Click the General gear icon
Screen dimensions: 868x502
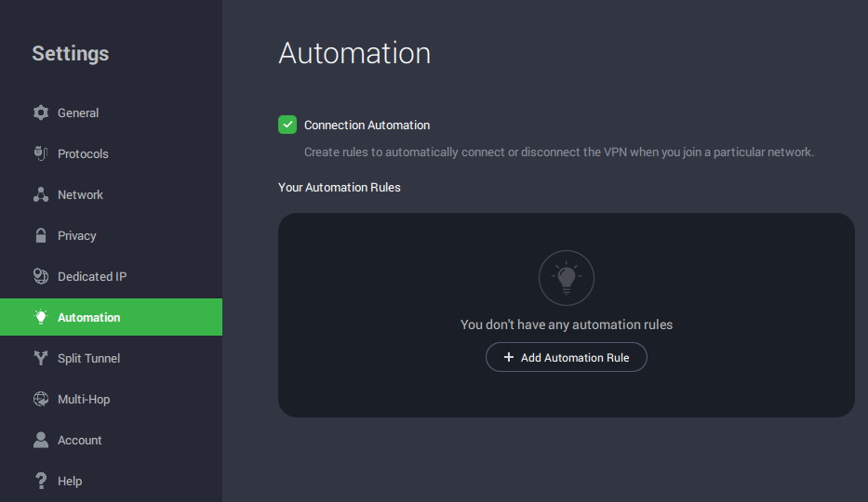click(40, 112)
